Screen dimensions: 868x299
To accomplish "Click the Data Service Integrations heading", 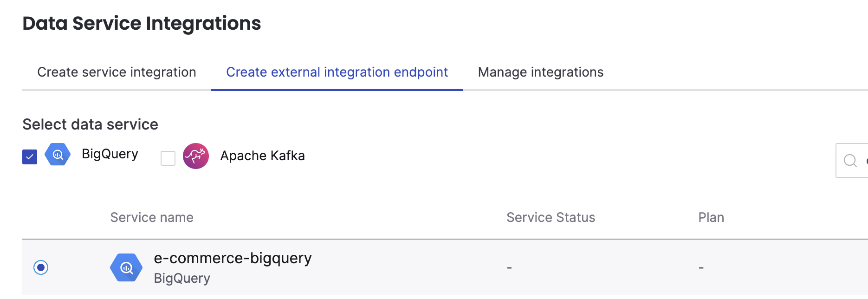I will 142,23.
